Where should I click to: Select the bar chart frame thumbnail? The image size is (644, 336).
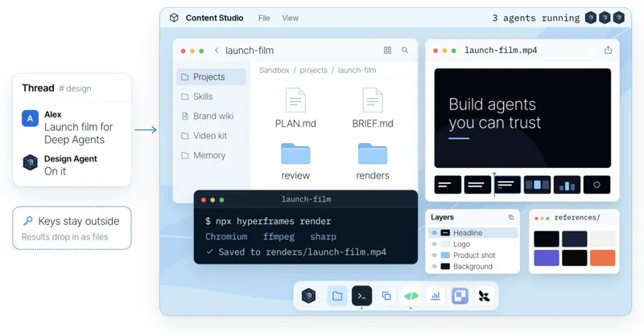pyautogui.click(x=568, y=185)
